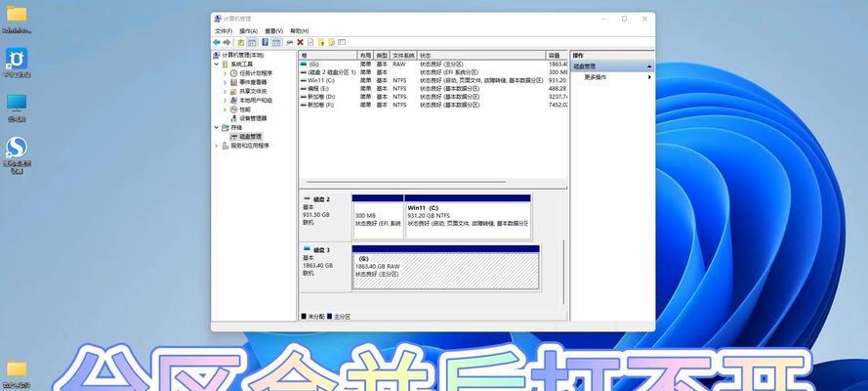The image size is (868, 391).
Task: Open the 此电脑 monitor icon on the desktop
Action: [17, 103]
